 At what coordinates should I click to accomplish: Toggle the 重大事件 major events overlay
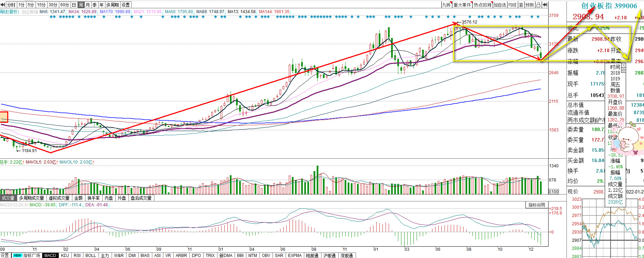[462, 5]
